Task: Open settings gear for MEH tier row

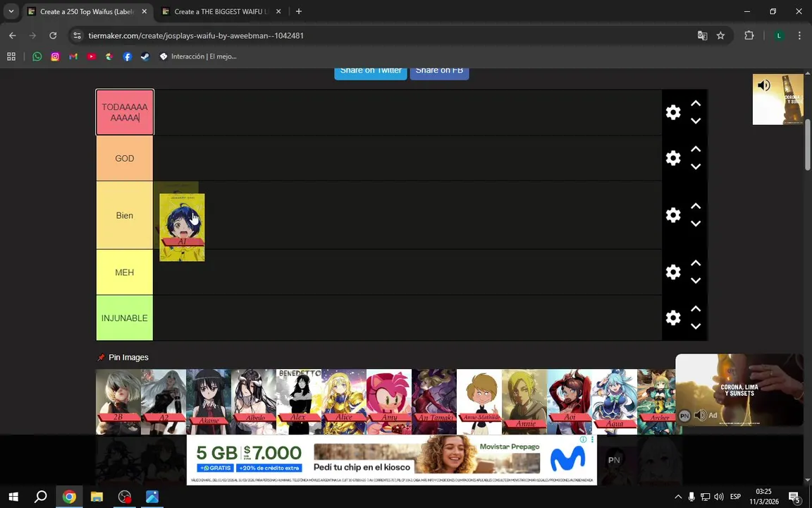Action: tap(672, 272)
